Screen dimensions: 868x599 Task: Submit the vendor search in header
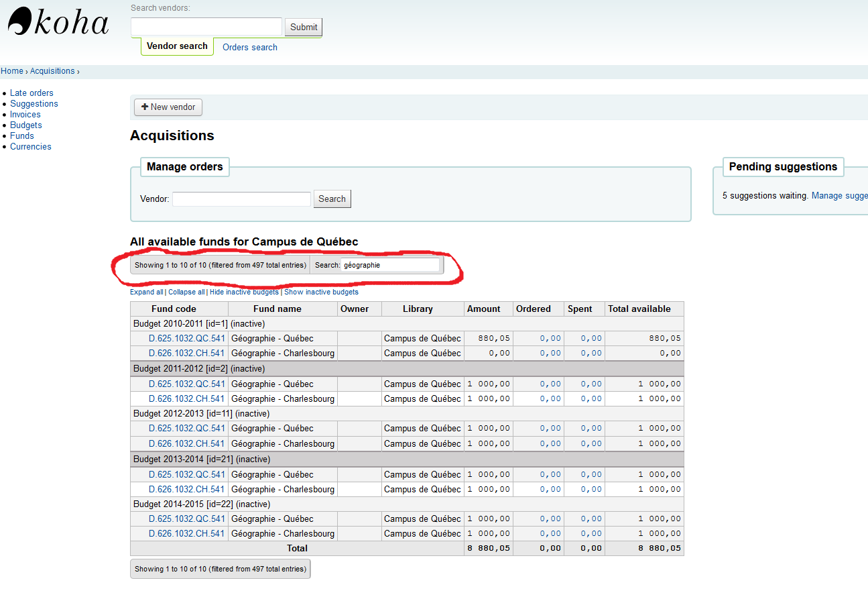click(303, 28)
